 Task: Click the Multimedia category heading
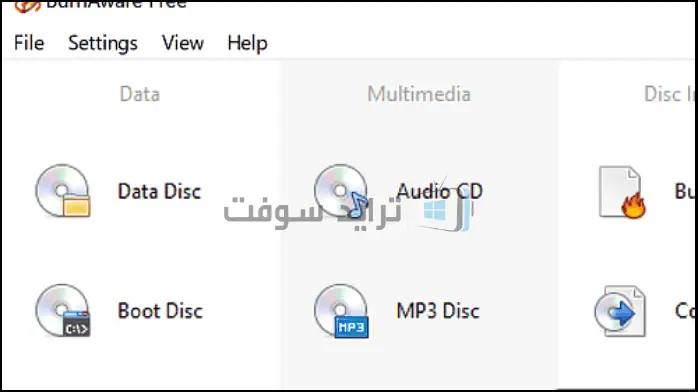click(419, 94)
